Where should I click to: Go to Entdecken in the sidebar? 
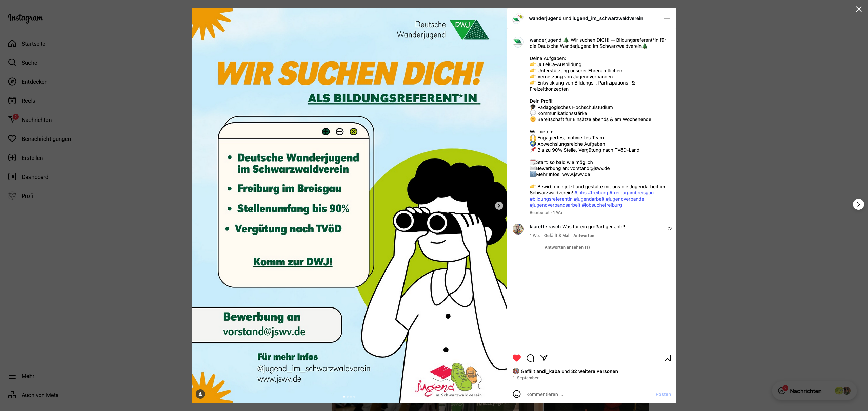click(35, 82)
